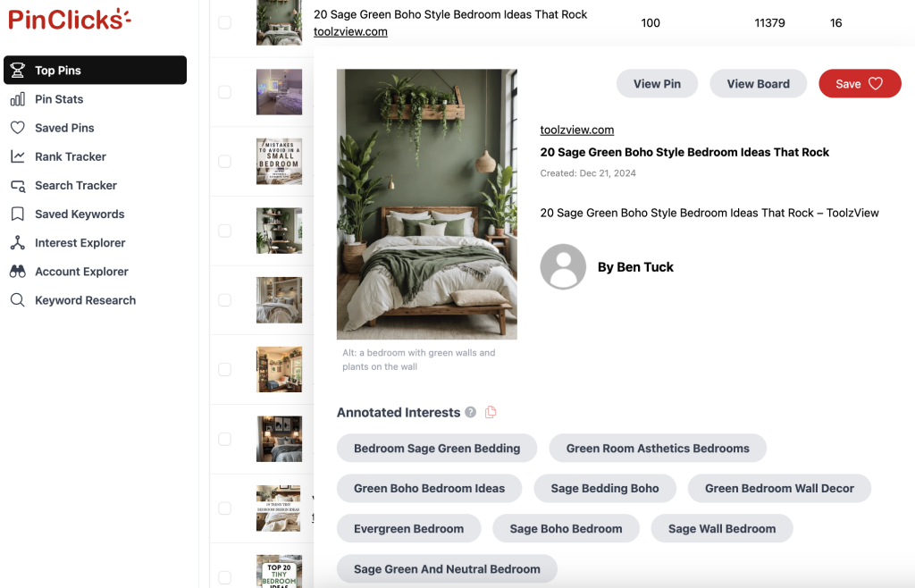The width and height of the screenshot is (915, 588).
Task: Click the Keyword Research magnifying glass icon
Action: [18, 300]
